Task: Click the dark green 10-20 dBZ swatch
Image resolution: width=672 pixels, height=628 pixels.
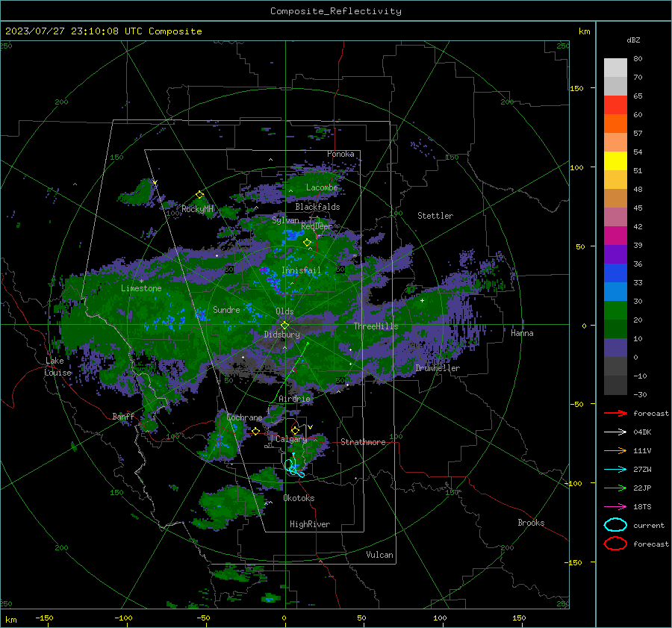Action: click(x=615, y=329)
